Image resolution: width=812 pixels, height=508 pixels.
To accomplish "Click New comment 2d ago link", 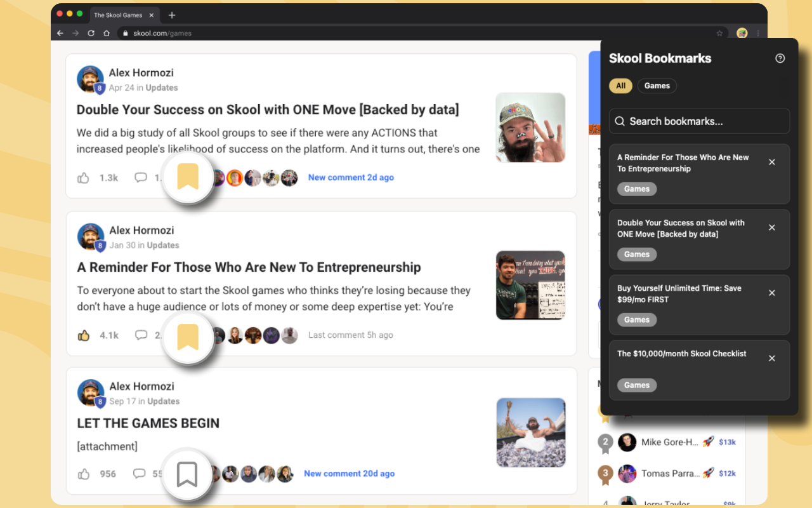I will coord(351,178).
